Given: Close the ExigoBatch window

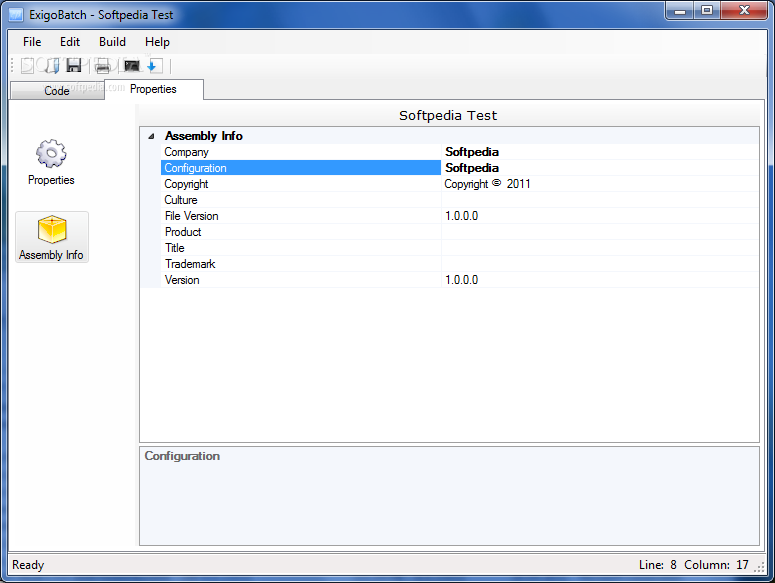Looking at the screenshot, I should (744, 10).
